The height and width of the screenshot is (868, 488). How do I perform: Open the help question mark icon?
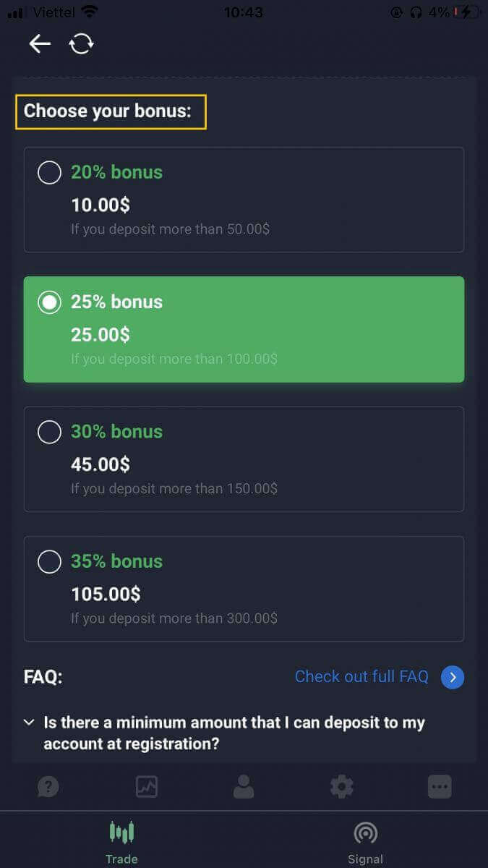[x=48, y=786]
